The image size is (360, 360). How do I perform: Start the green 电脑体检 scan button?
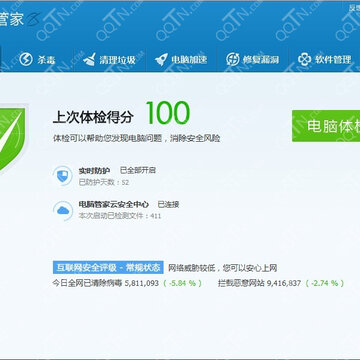pyautogui.click(x=326, y=126)
